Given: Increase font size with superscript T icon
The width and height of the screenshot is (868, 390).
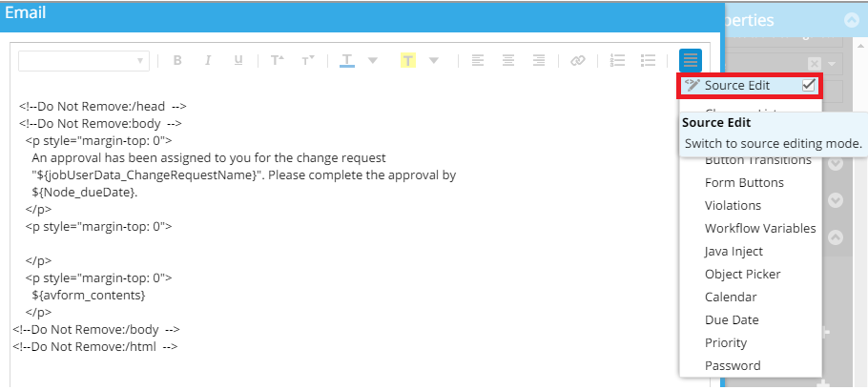Looking at the screenshot, I should point(277,60).
